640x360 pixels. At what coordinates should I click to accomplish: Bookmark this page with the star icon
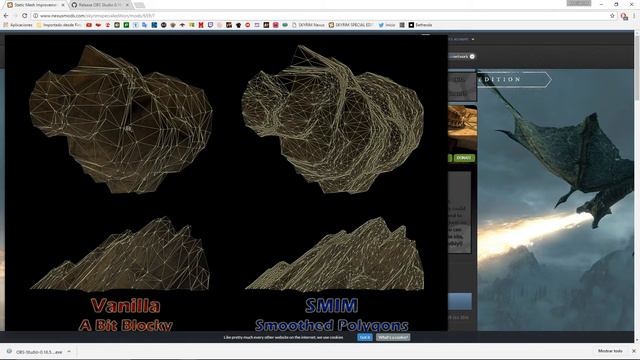click(612, 16)
